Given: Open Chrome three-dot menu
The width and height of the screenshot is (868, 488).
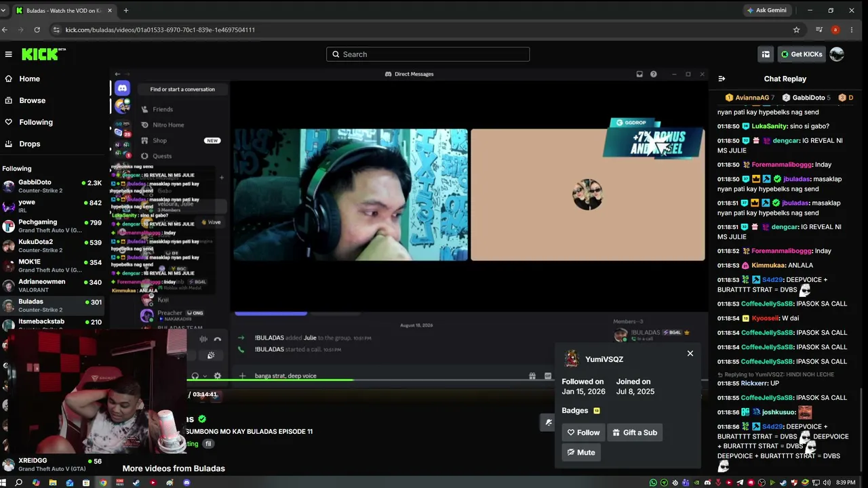Looking at the screenshot, I should click(852, 30).
